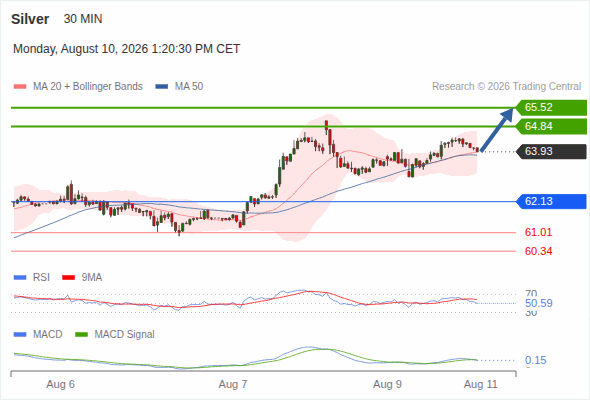Click the Aug 6 date axis label
The height and width of the screenshot is (400, 590).
pos(60,384)
